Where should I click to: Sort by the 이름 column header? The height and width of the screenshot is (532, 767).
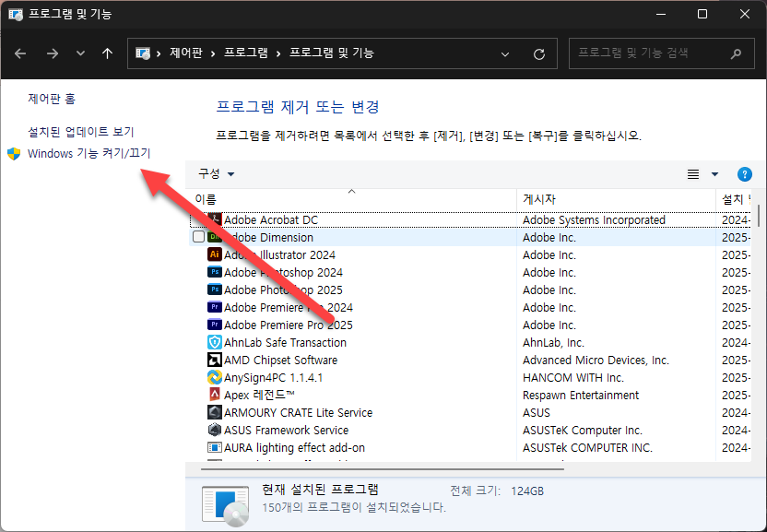point(350,199)
